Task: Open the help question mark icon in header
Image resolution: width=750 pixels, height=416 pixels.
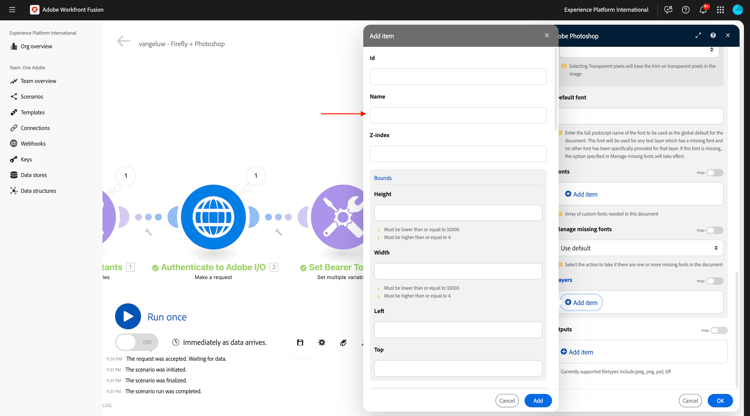Action: [685, 10]
